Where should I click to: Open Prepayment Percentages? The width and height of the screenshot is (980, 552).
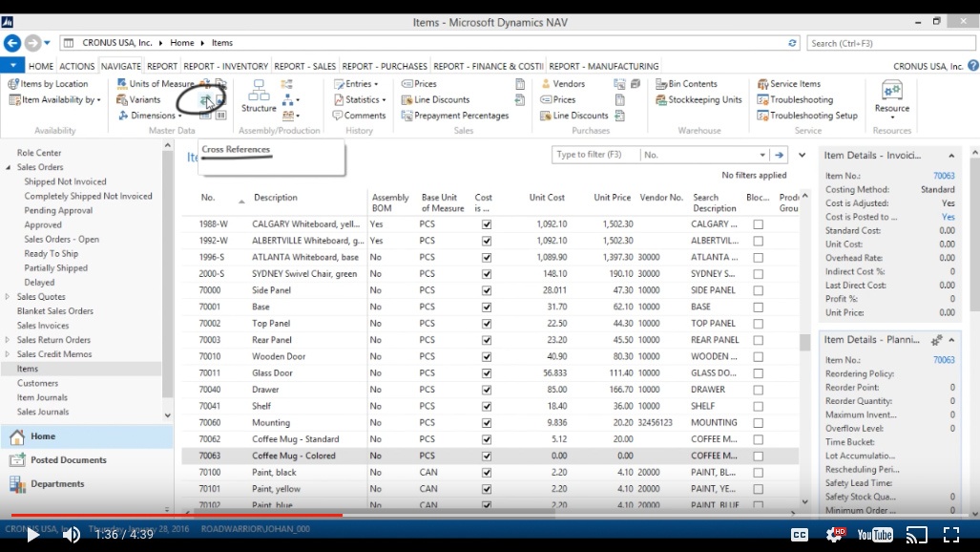[x=455, y=116]
